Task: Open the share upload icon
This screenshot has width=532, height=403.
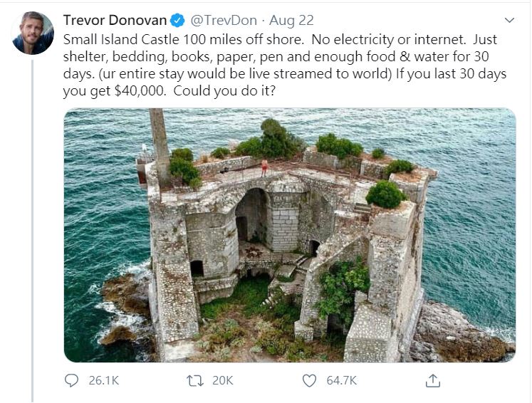Action: (x=433, y=381)
